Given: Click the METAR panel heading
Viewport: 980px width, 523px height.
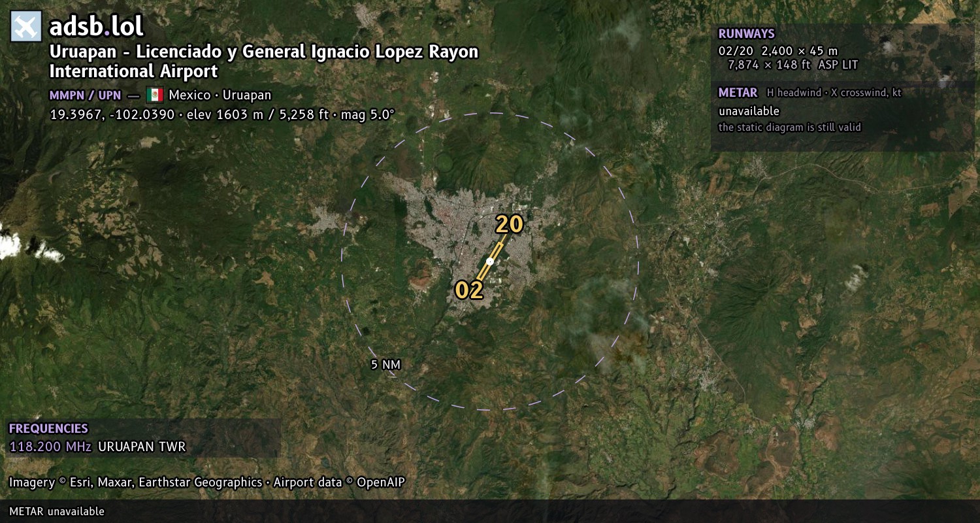Looking at the screenshot, I should point(738,93).
